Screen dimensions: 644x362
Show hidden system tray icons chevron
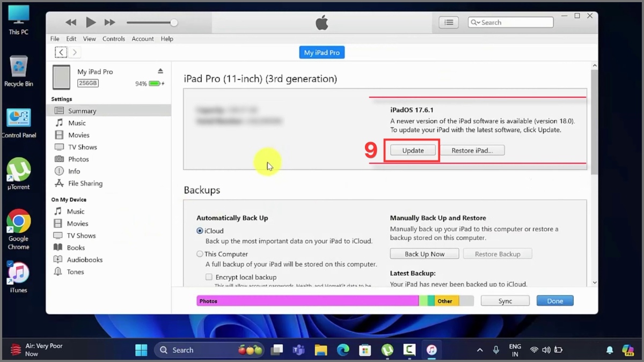tap(479, 350)
